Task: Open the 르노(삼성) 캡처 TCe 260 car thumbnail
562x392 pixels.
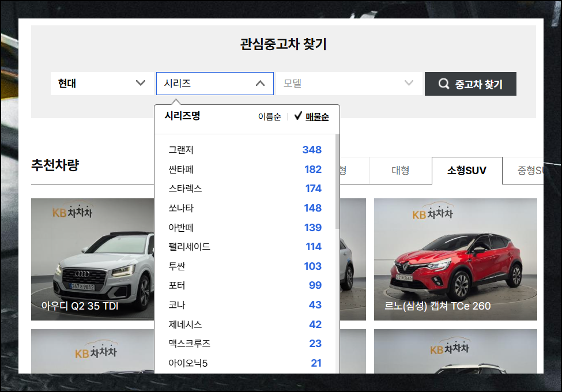Action: [455, 259]
